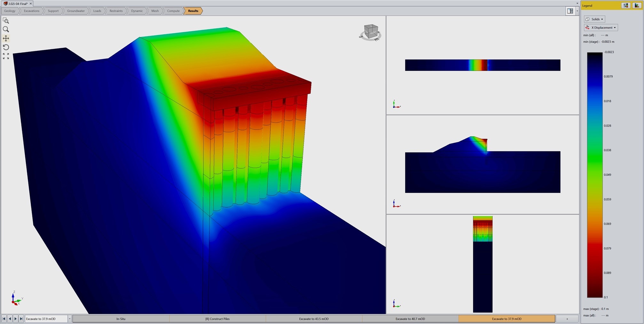Click the legend color gradient bar
The image size is (644, 324).
[x=594, y=175]
